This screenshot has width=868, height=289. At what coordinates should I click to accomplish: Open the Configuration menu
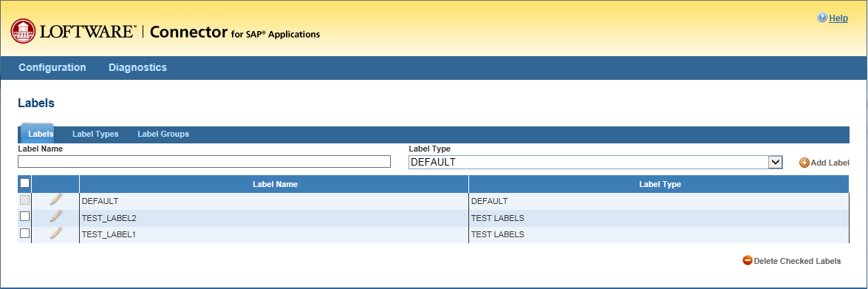(52, 67)
